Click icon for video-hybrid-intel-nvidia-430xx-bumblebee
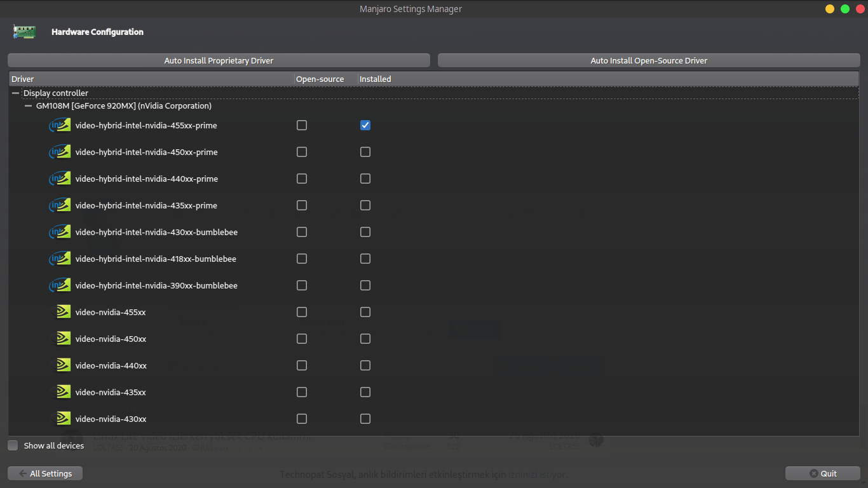The image size is (868, 488). point(60,232)
